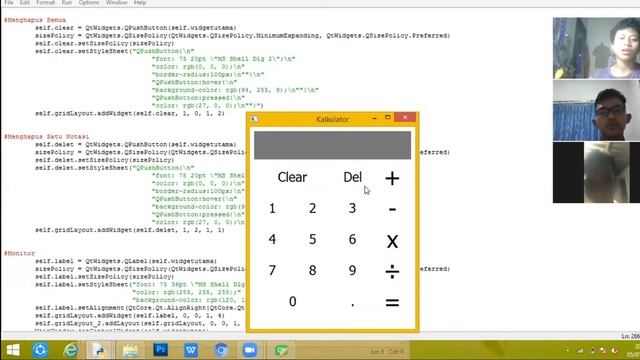Viewport: 640px width, 360px height.
Task: Open the File menu in editor
Action: click(9, 3)
